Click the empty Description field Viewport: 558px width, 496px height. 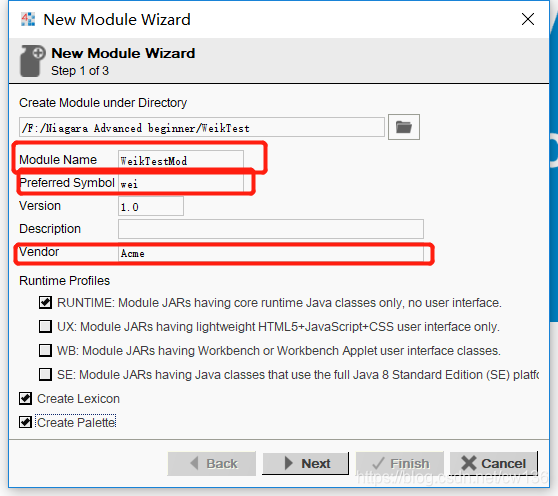[271, 229]
